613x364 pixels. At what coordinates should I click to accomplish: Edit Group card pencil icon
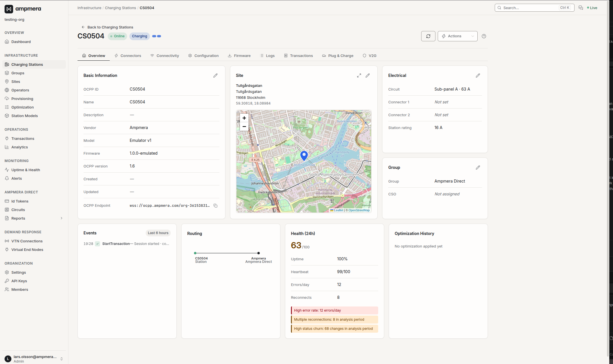point(478,167)
